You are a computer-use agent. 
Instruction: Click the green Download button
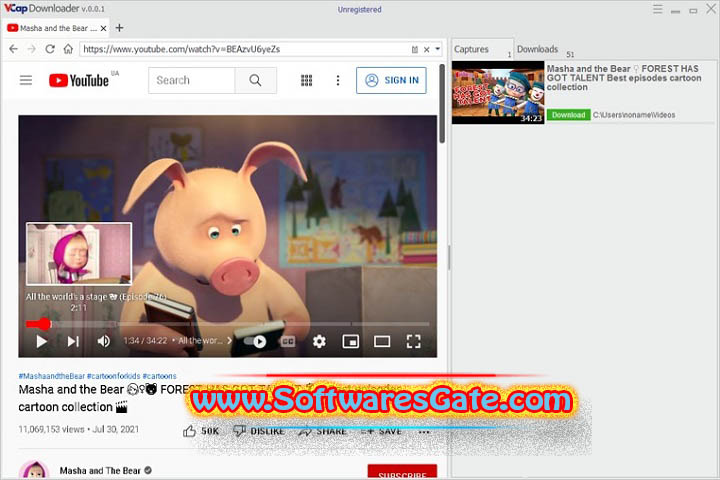pyautogui.click(x=568, y=115)
